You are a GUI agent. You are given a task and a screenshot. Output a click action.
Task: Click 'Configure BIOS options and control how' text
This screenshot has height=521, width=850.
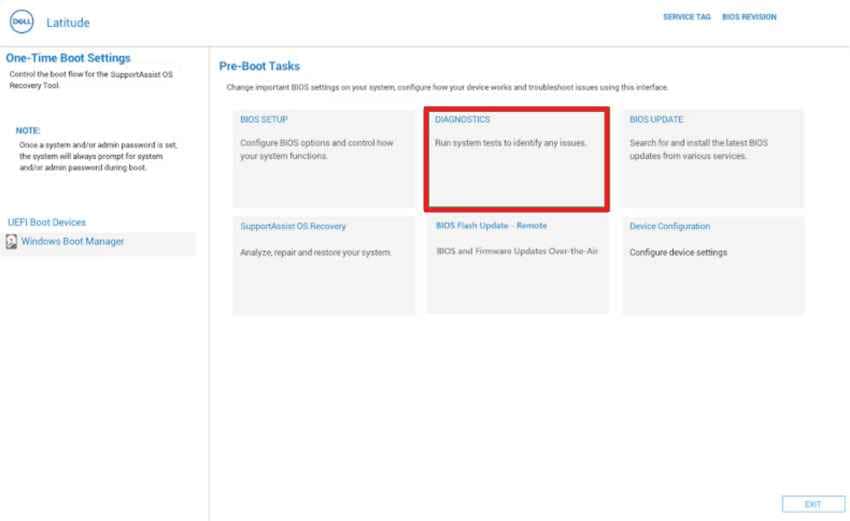coord(317,143)
